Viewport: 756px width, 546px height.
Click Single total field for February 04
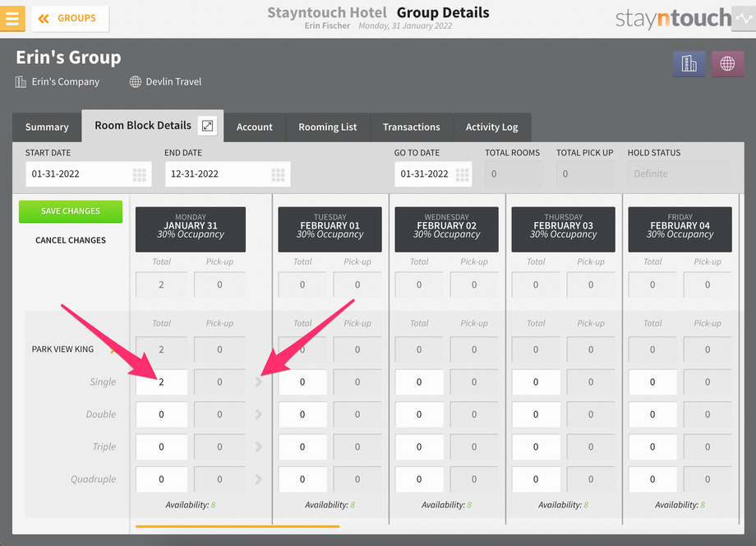pos(652,382)
